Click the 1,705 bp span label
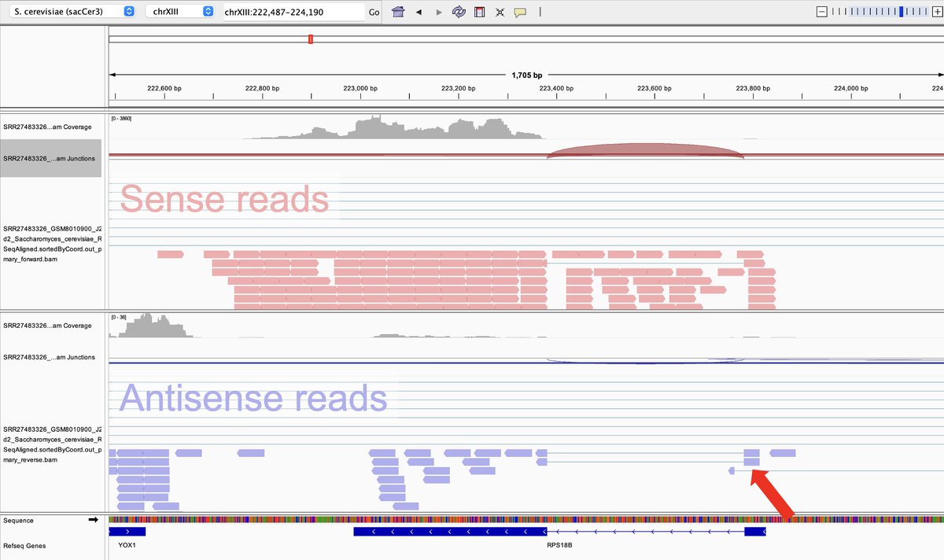The image size is (944, 560). coord(526,76)
